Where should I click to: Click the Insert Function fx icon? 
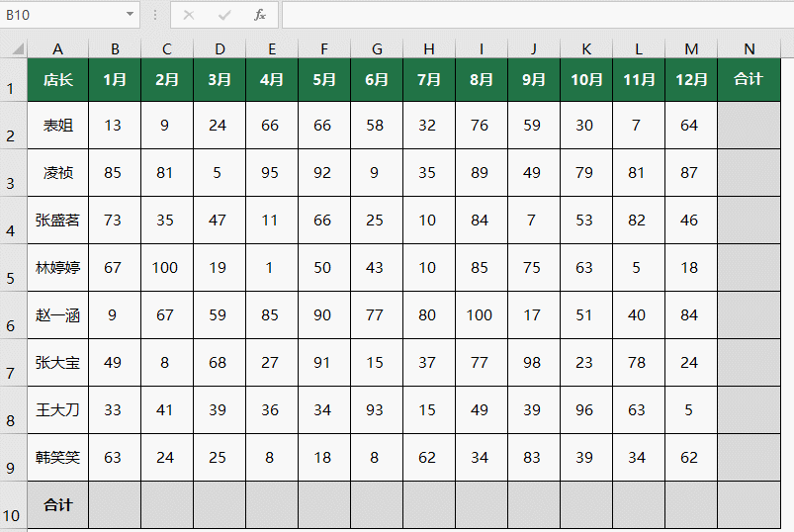260,15
